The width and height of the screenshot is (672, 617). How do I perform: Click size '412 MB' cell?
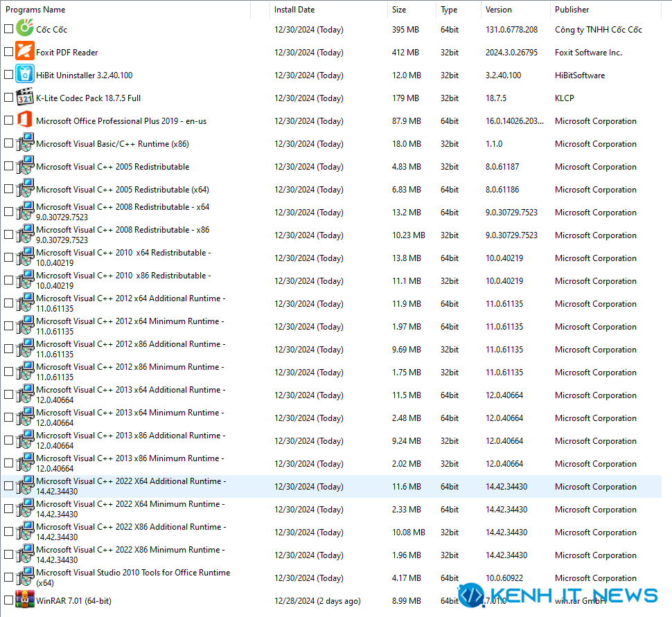405,52
